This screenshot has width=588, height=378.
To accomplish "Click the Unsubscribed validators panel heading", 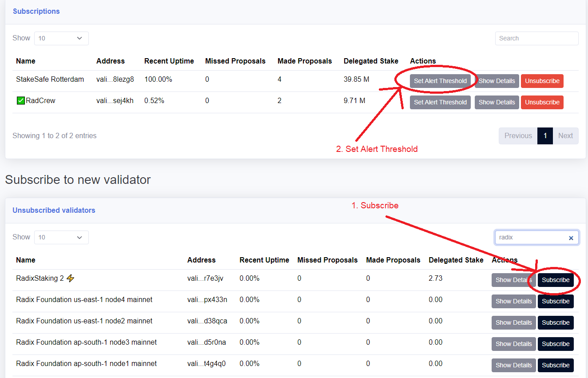I will pos(54,211).
